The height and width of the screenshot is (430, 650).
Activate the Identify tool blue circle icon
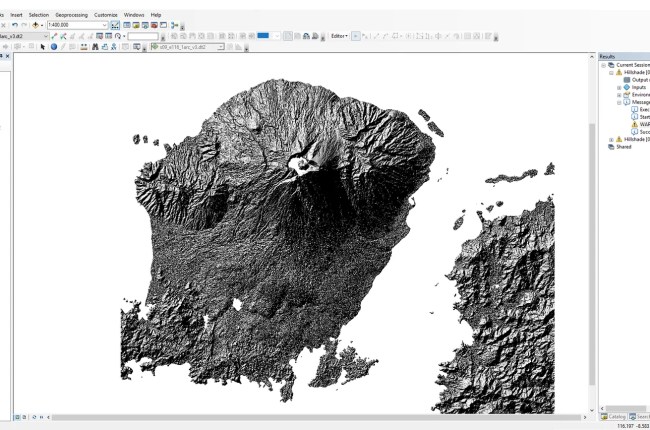[x=54, y=47]
